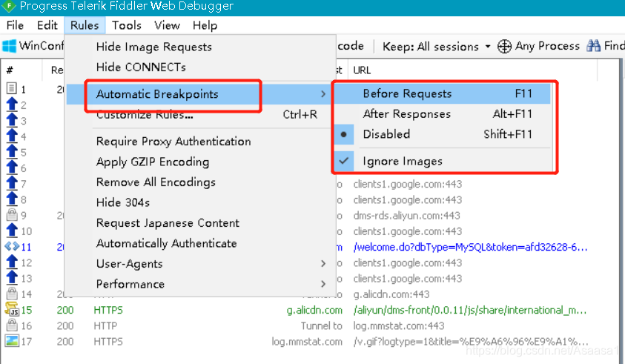Toggle Hide Image Requests rule
625x364 pixels.
[x=154, y=47]
